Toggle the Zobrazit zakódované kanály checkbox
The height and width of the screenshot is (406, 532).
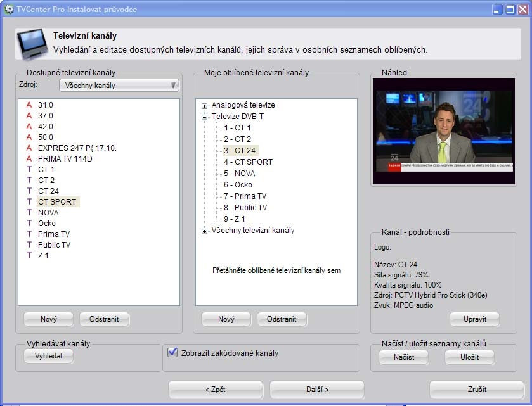coord(172,352)
